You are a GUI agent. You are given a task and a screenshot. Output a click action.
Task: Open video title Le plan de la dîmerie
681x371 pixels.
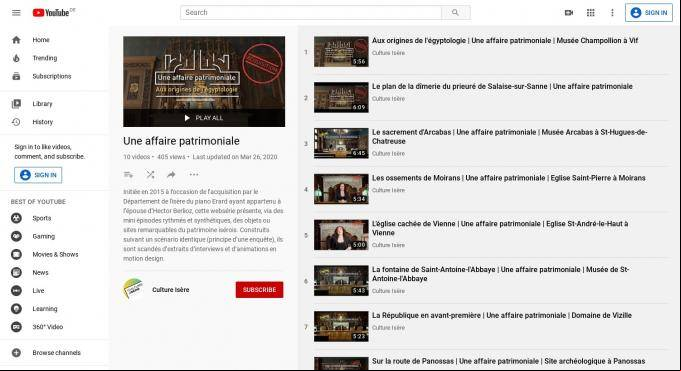502,86
